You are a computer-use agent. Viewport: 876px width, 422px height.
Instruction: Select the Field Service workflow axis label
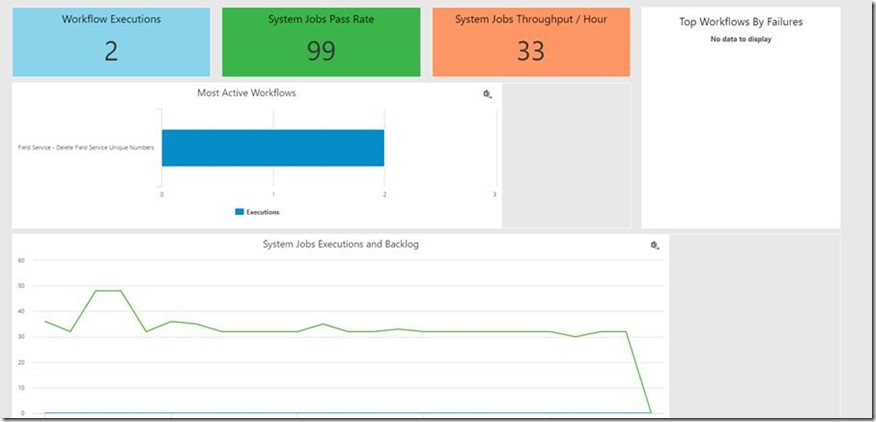tap(86, 148)
